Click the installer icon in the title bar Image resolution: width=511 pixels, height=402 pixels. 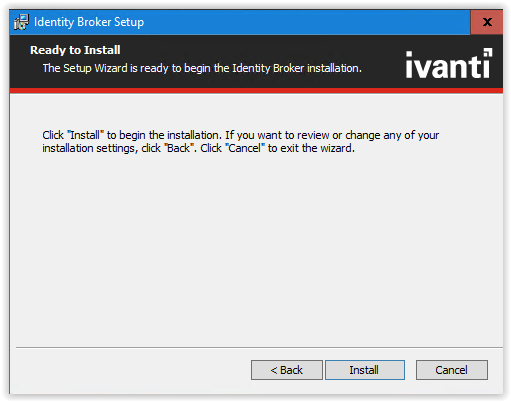click(x=21, y=22)
